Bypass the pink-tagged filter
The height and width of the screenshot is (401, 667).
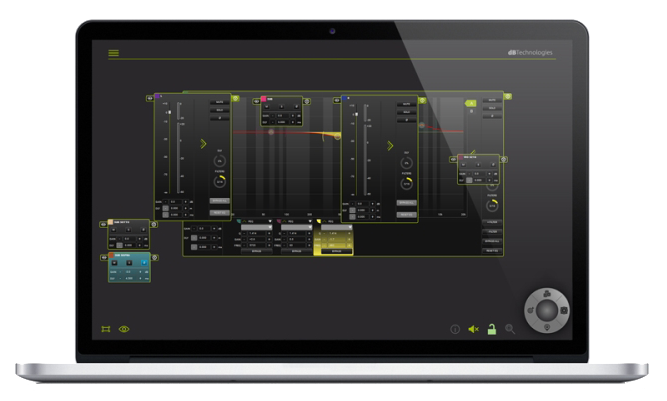click(296, 251)
